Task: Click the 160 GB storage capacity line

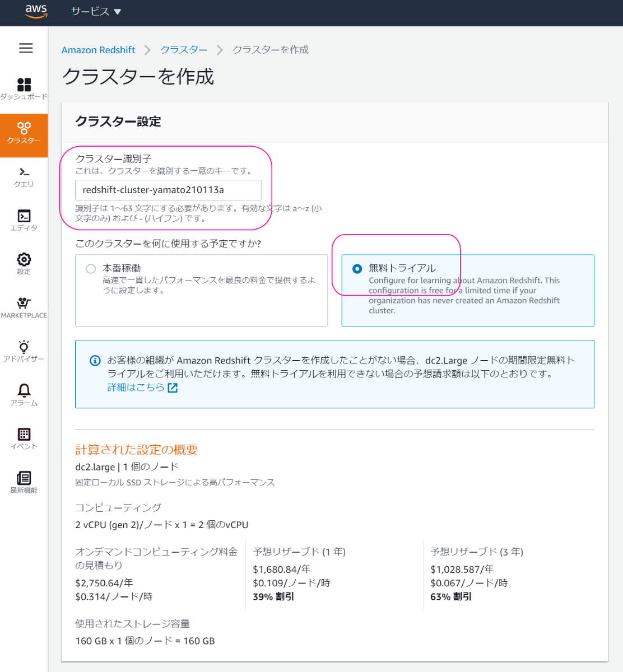Action: click(x=145, y=641)
